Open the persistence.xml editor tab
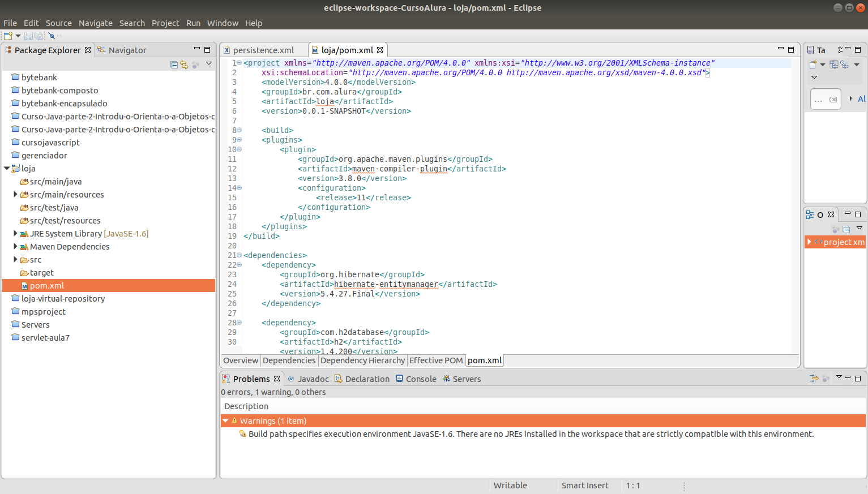The width and height of the screenshot is (868, 494). click(259, 50)
